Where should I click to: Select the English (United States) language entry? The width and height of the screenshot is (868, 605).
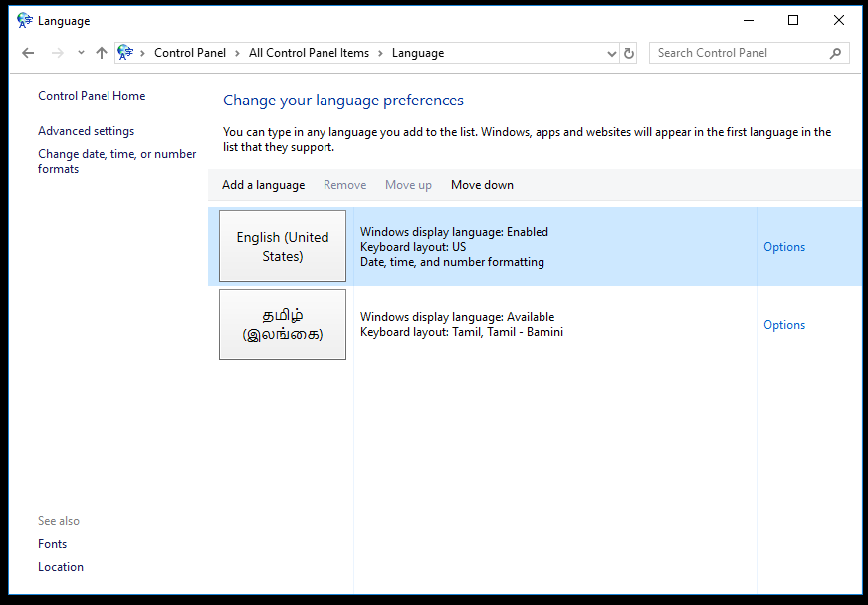pyautogui.click(x=282, y=246)
